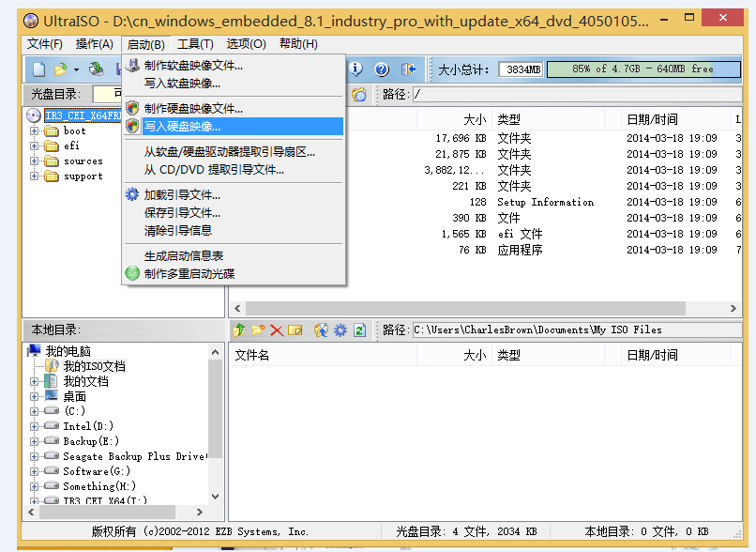756x552 pixels.
Task: Click the Information toolbar icon
Action: 355,69
